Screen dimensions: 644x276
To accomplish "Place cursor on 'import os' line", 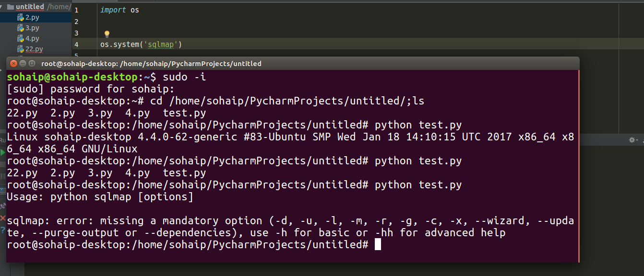I will coord(119,10).
